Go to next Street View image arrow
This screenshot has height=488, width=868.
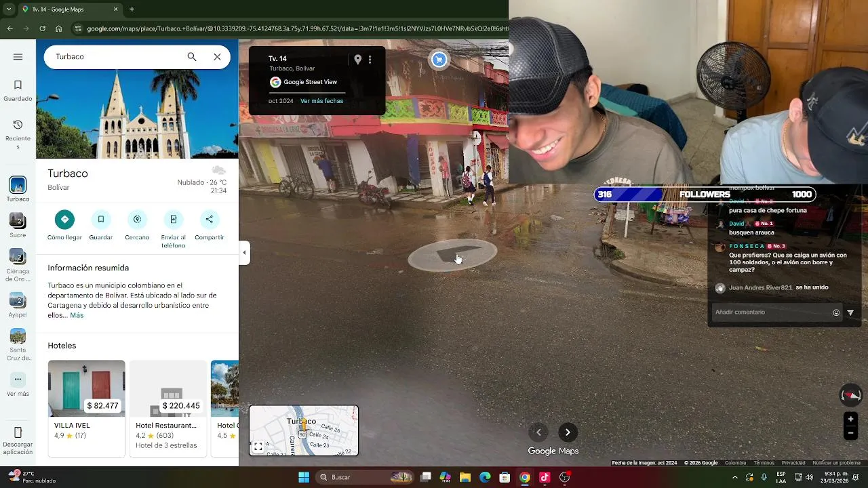click(568, 432)
